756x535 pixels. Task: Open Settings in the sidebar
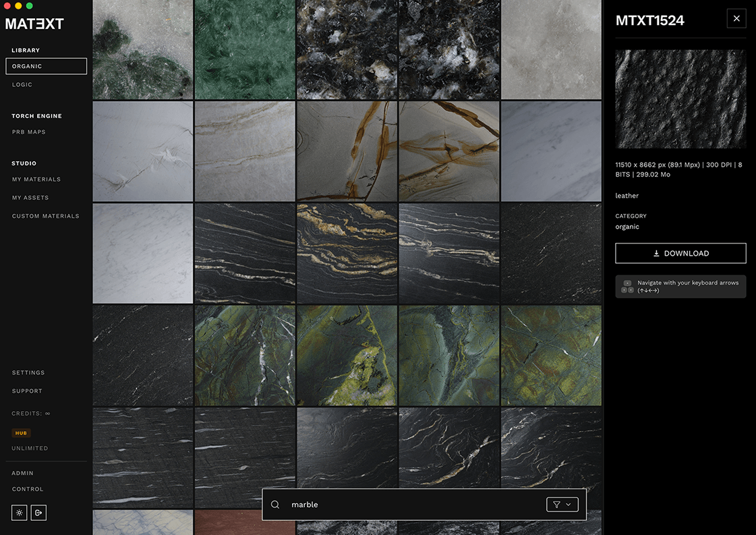pos(28,372)
